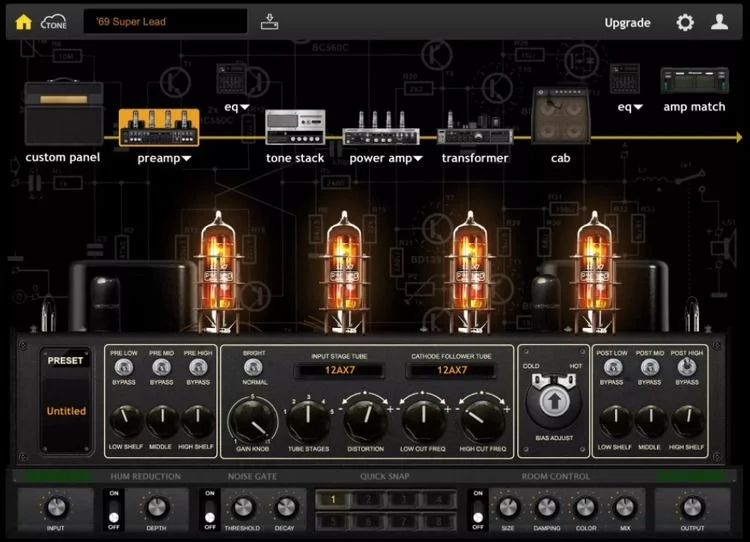This screenshot has width=750, height=542.
Task: Expand the eq dropdown near amp match
Action: (x=638, y=107)
